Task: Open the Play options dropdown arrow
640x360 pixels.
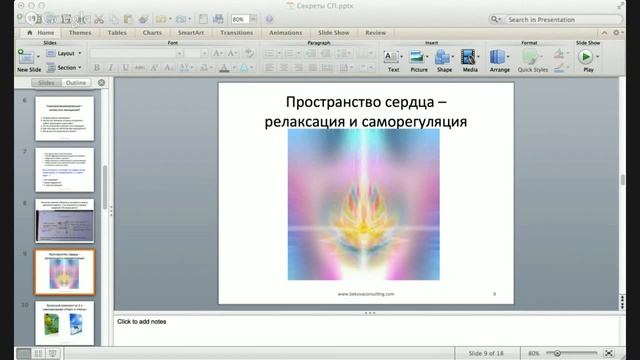Action: tap(598, 57)
